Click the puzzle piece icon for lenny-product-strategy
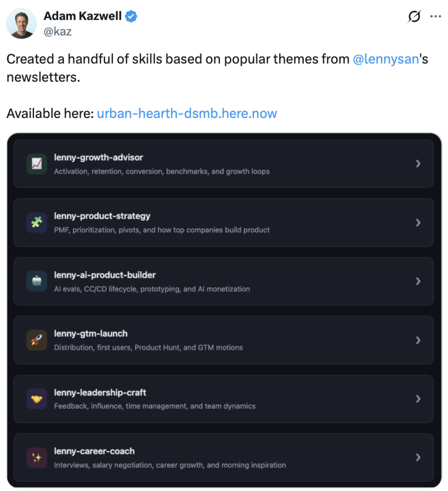This screenshot has width=448, height=491. point(37,222)
